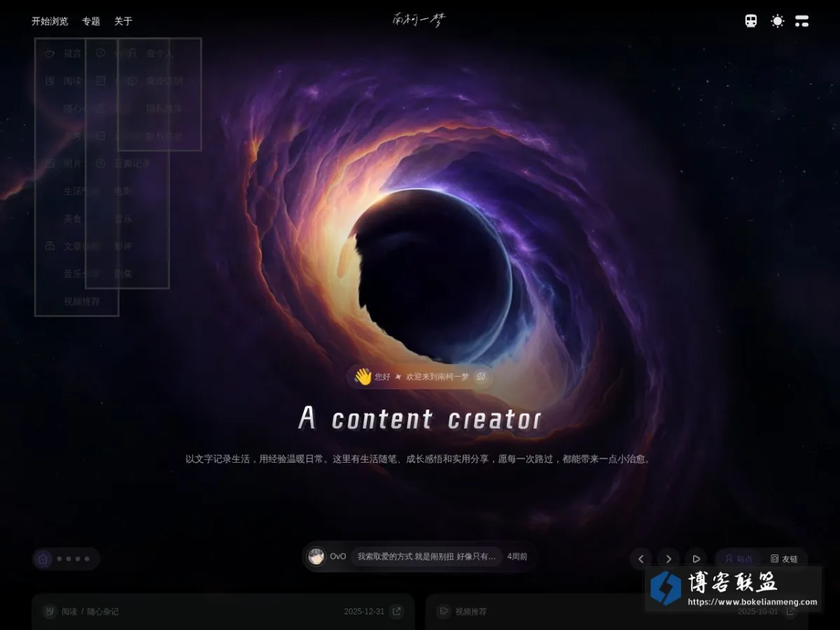Click the OvO username in comment ticker
The image size is (840, 630).
click(338, 557)
